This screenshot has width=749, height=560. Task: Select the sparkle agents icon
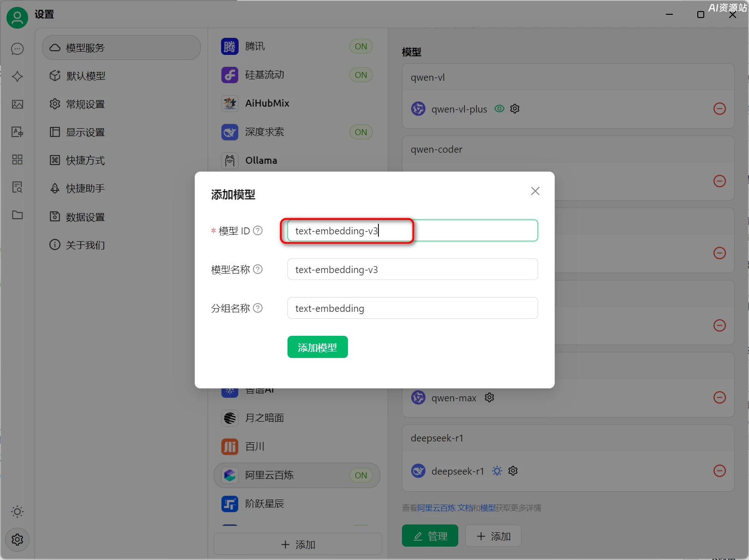(17, 77)
